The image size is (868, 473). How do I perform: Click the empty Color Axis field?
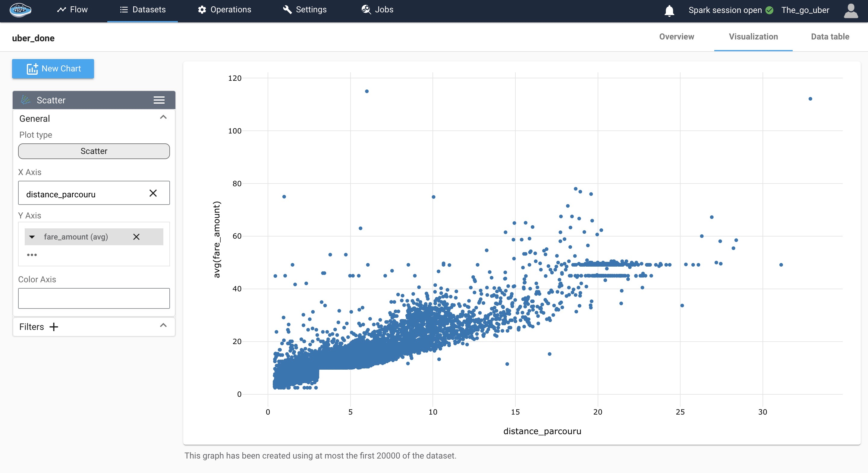point(94,298)
